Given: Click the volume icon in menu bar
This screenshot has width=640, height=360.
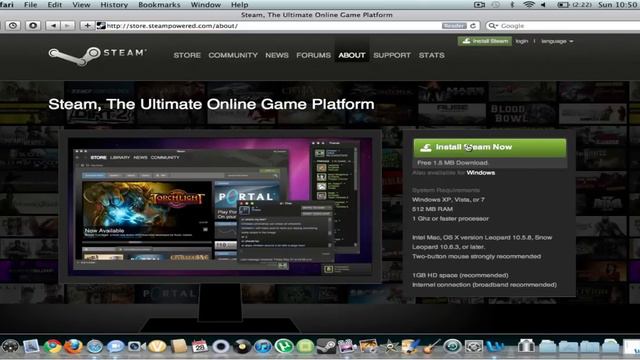Looking at the screenshot, I should point(543,4).
